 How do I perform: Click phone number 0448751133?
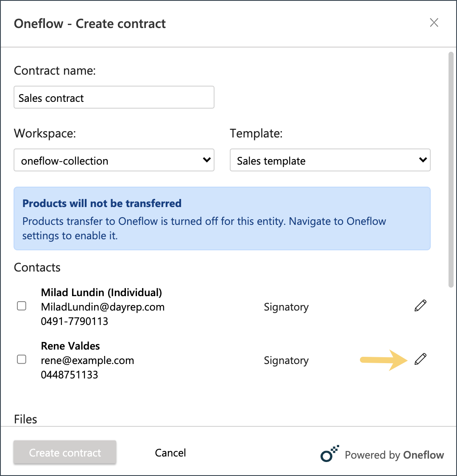70,375
